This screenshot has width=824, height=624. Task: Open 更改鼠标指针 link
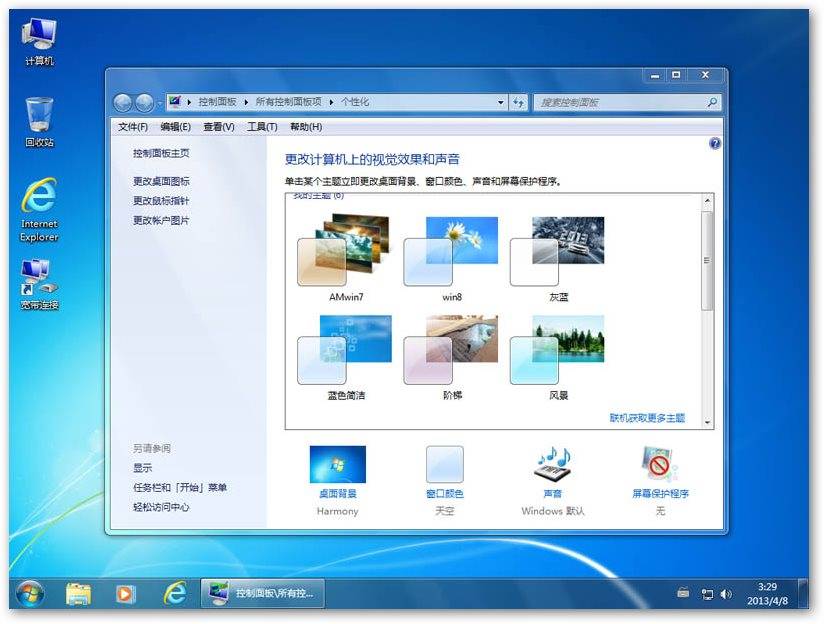click(x=161, y=201)
